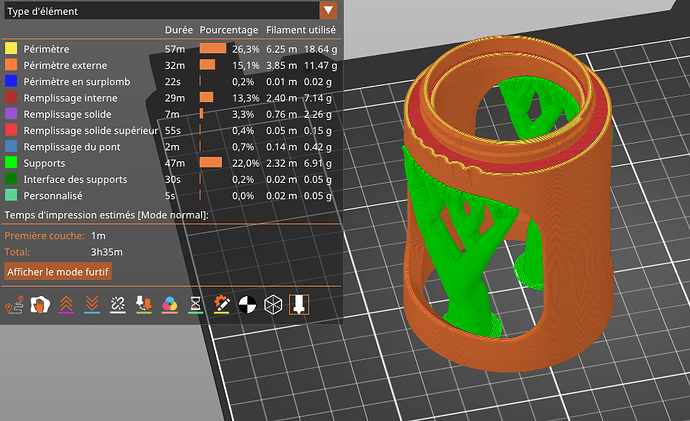Show deretractions with downward chevrons icon
690x421 pixels.
click(x=93, y=306)
